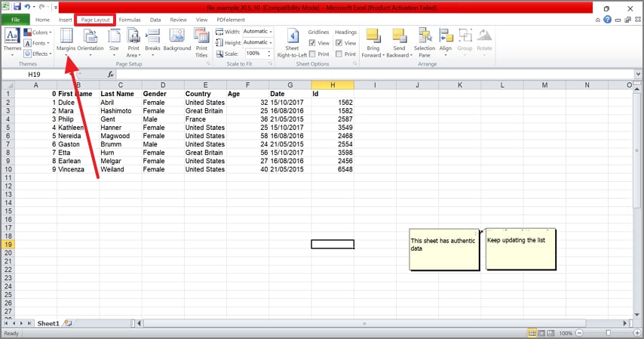
Task: Toggle Sheet Right-to-Left direction
Action: pos(292,42)
